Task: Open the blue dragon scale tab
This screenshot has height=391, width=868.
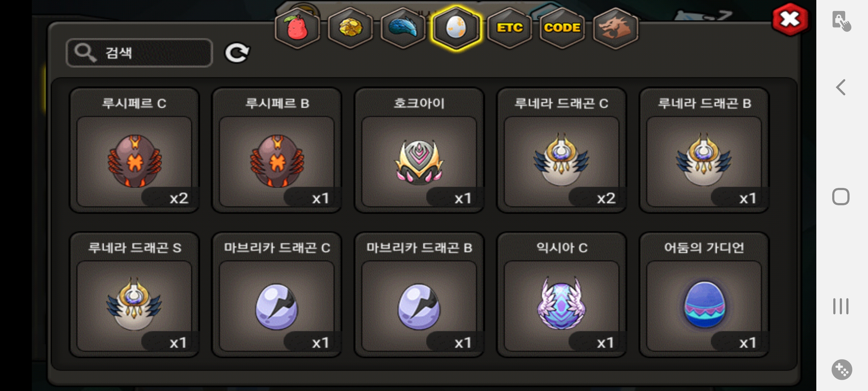Action: pyautogui.click(x=403, y=28)
